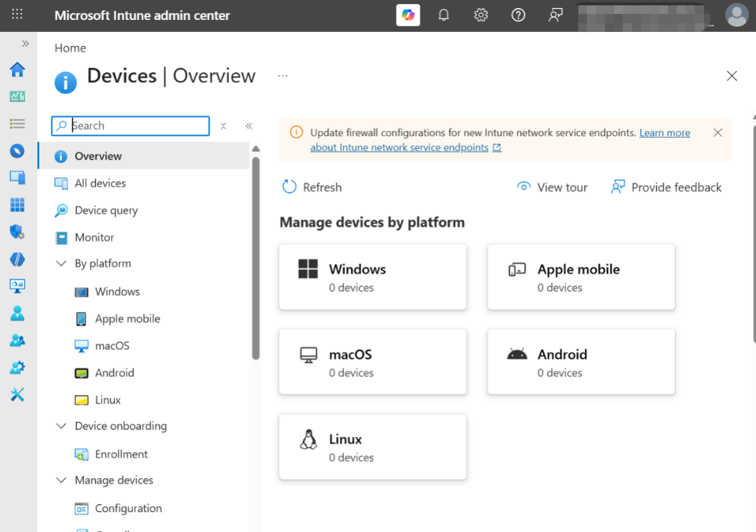Dismiss the firewall notification banner
Image resolution: width=756 pixels, height=532 pixels.
717,132
